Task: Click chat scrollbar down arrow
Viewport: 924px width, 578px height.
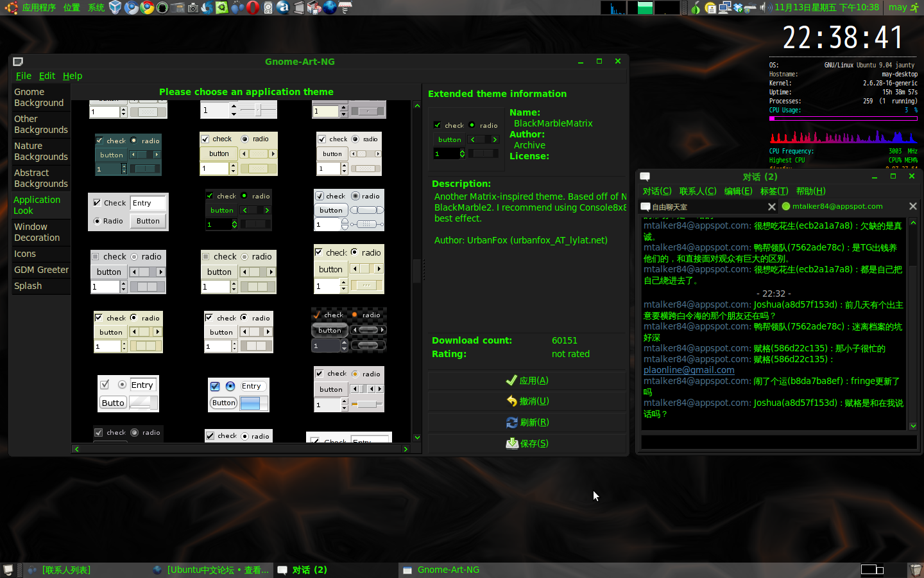Action: [913, 426]
